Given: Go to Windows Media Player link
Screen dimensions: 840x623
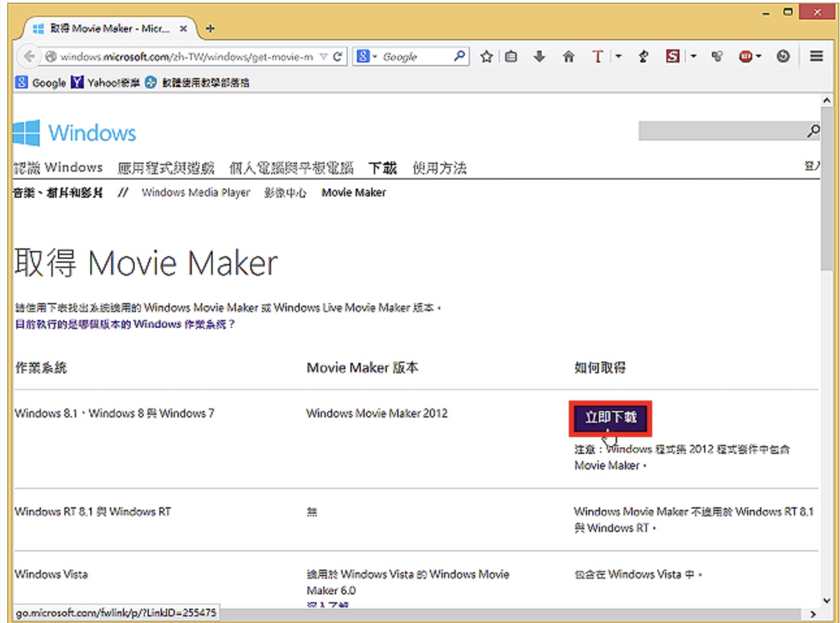Looking at the screenshot, I should (x=196, y=192).
